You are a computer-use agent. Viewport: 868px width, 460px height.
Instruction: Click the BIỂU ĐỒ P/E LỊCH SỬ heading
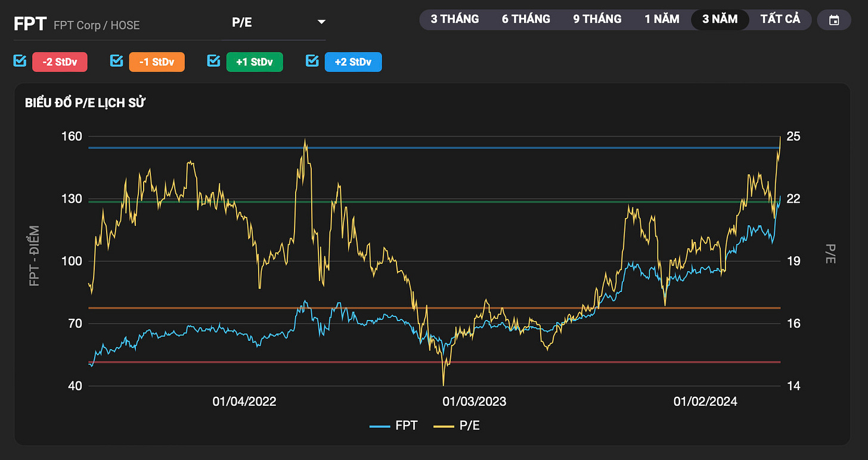coord(85,103)
